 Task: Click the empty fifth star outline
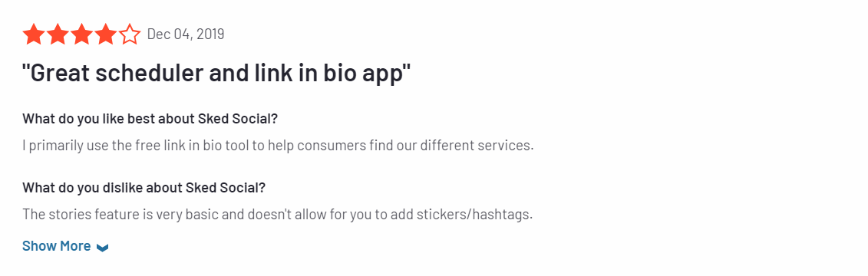tap(130, 34)
